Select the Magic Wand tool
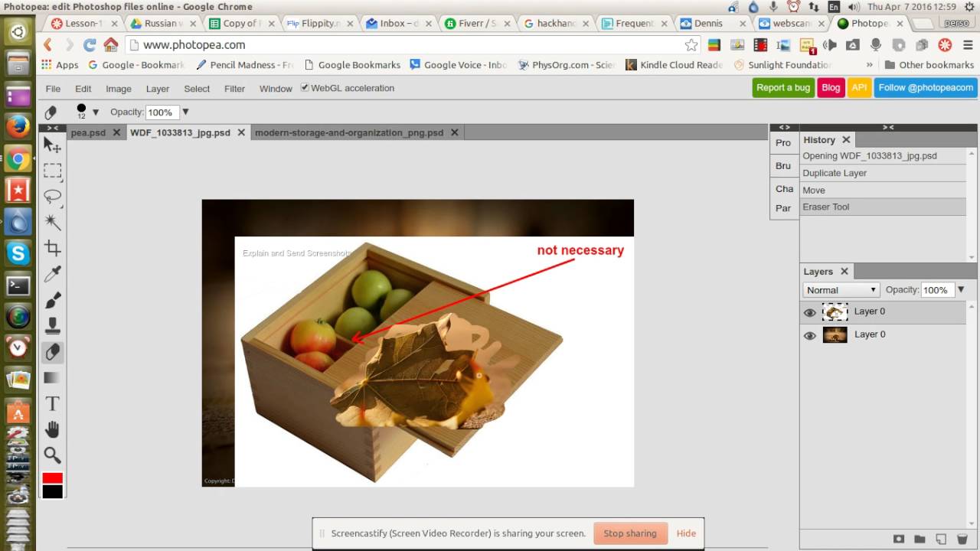Viewport: 980px width, 551px height. [x=52, y=222]
